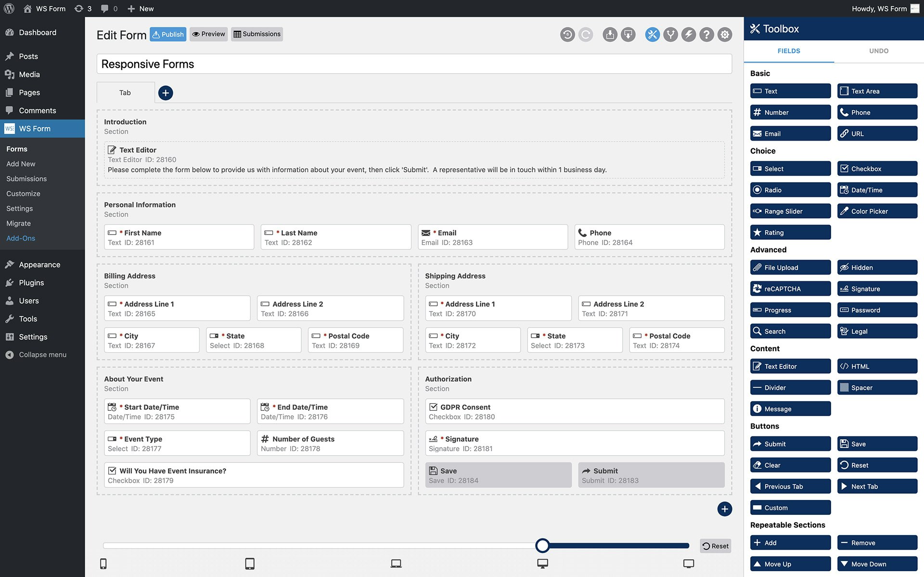This screenshot has height=577, width=924.
Task: Click the undo icon showing 6 changes
Action: point(567,34)
